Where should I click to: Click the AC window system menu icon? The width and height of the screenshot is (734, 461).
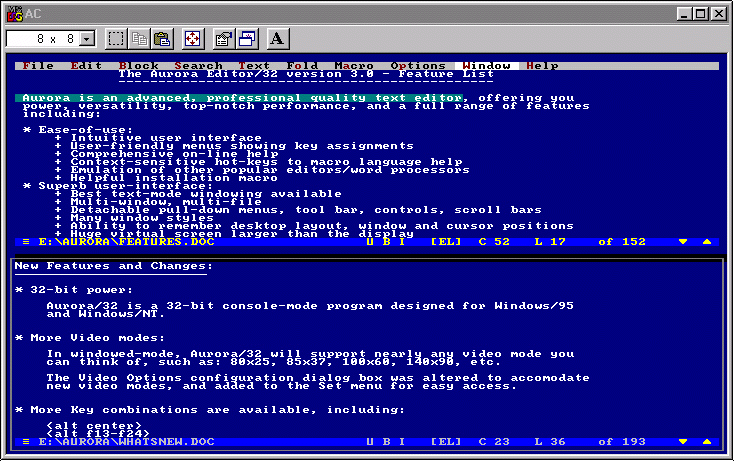(15, 14)
